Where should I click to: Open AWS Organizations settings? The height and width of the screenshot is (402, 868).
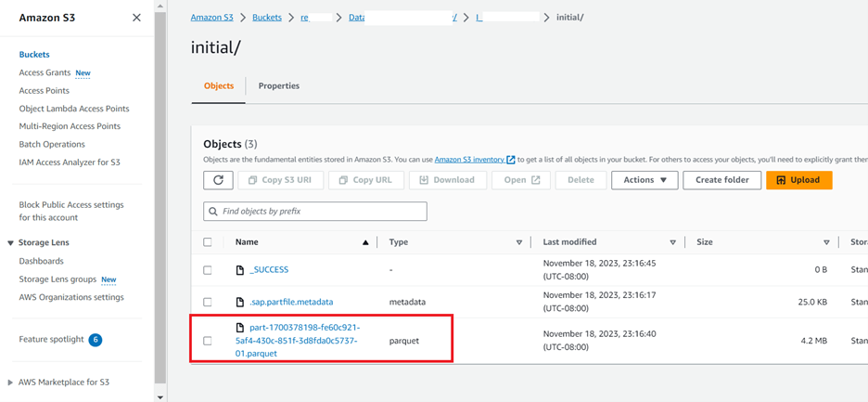point(71,297)
